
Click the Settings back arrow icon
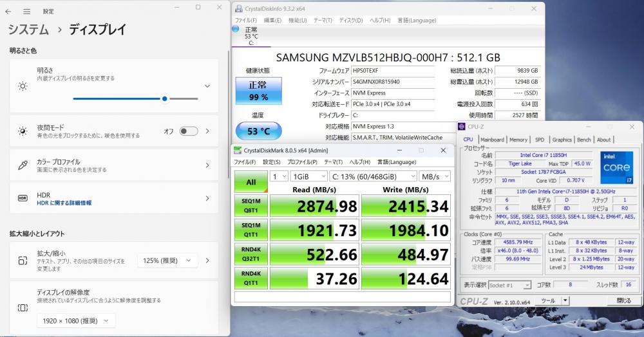pyautogui.click(x=8, y=12)
